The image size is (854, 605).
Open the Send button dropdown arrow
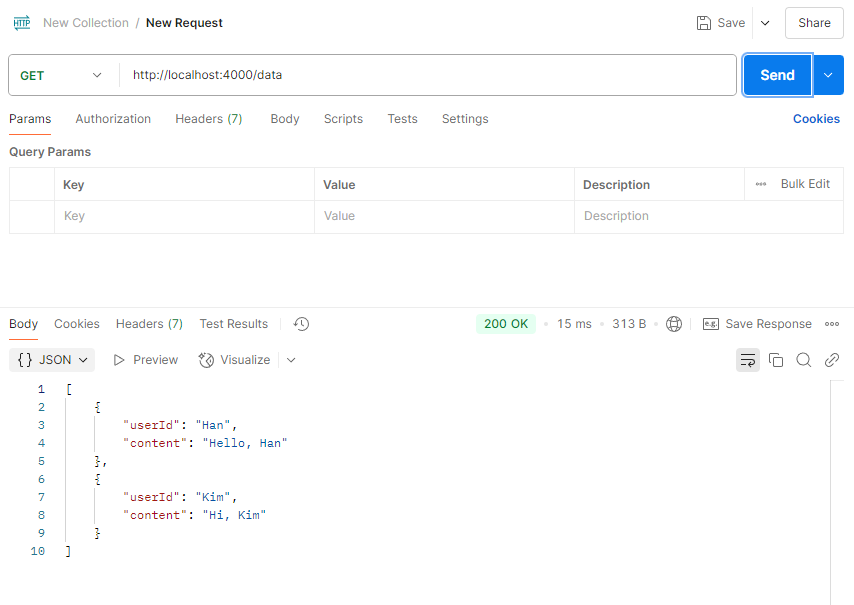(x=828, y=75)
